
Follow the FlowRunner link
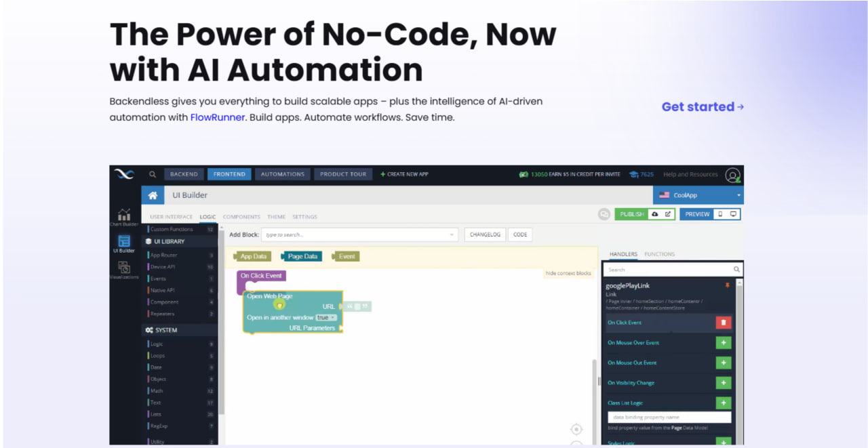(x=217, y=117)
